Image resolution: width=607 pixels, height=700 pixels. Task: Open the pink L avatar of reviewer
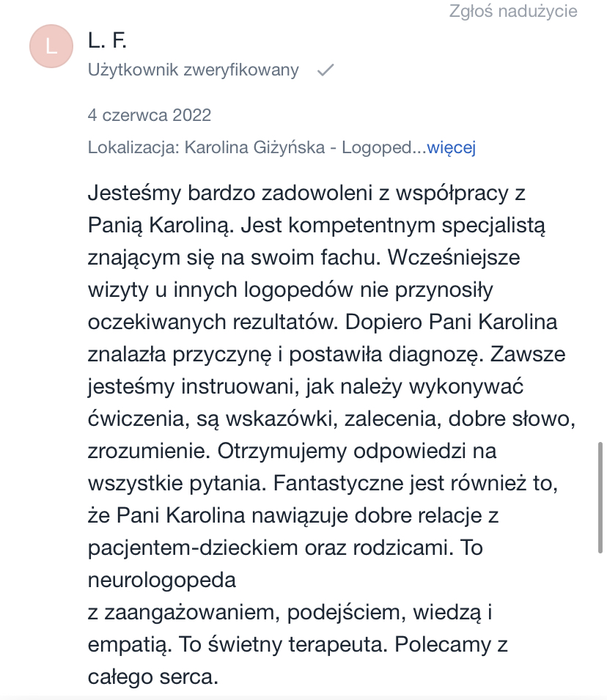(x=51, y=46)
